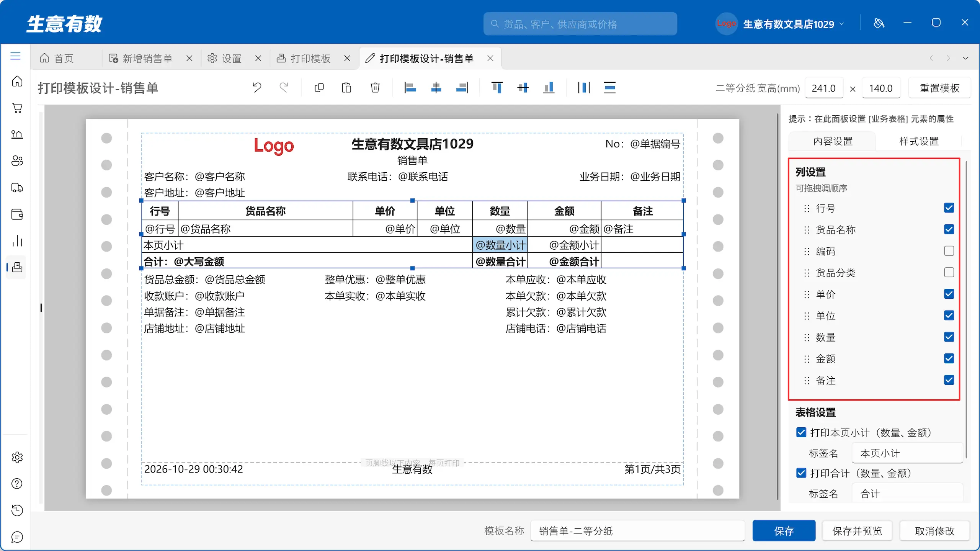Click the 重置模板 button
Screen dimensions: 980x551
pos(939,88)
